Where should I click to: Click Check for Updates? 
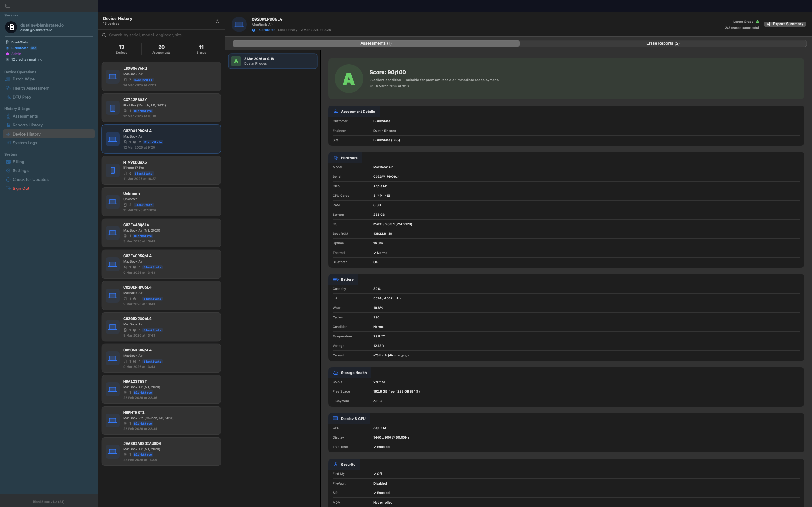point(30,179)
